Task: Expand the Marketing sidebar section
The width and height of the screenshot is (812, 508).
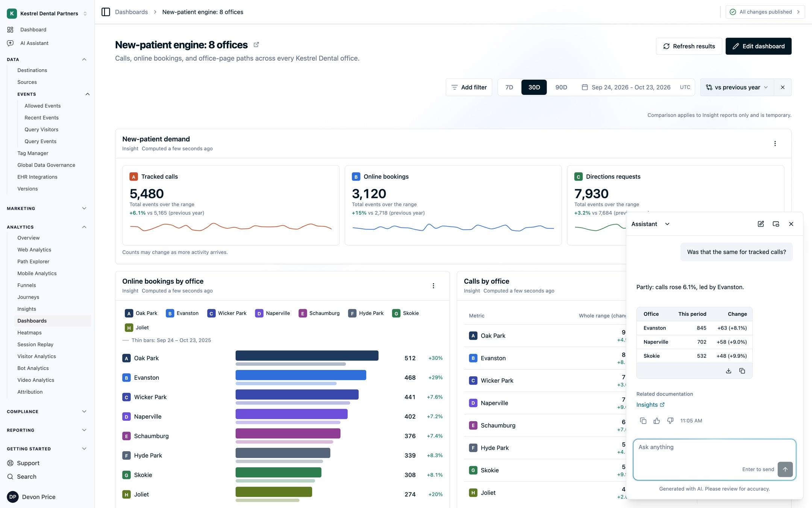Action: point(47,208)
